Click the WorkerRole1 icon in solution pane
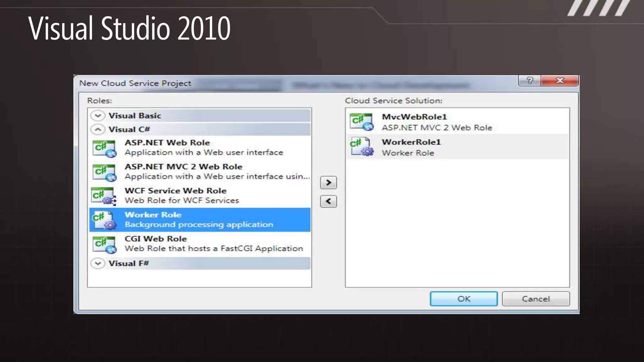This screenshot has height=362, width=644. (x=362, y=147)
